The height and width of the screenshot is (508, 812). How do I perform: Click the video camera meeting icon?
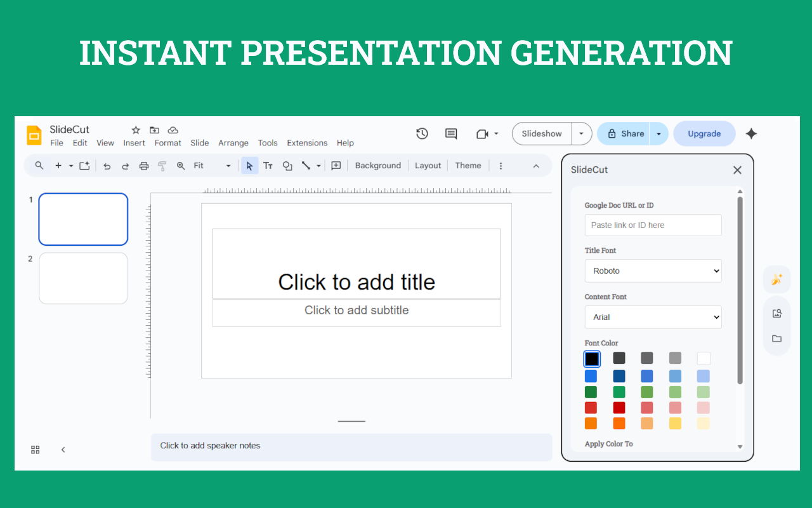(x=482, y=134)
